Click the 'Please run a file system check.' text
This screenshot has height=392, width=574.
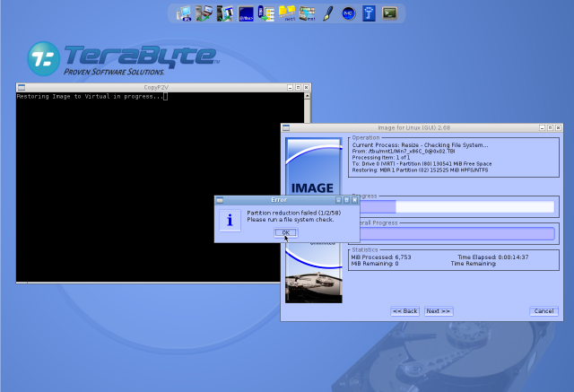point(291,220)
